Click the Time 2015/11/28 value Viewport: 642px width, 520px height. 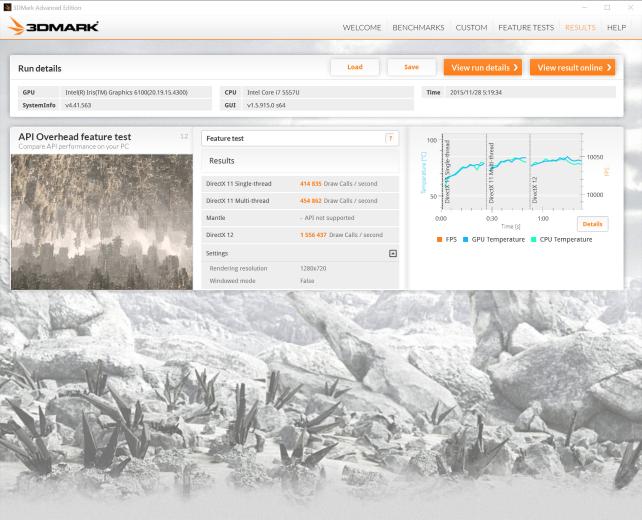(476, 93)
